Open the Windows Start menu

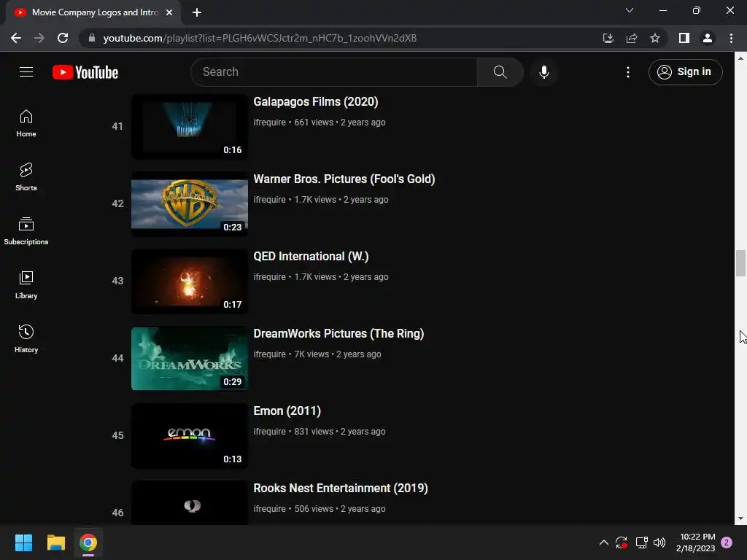point(23,542)
